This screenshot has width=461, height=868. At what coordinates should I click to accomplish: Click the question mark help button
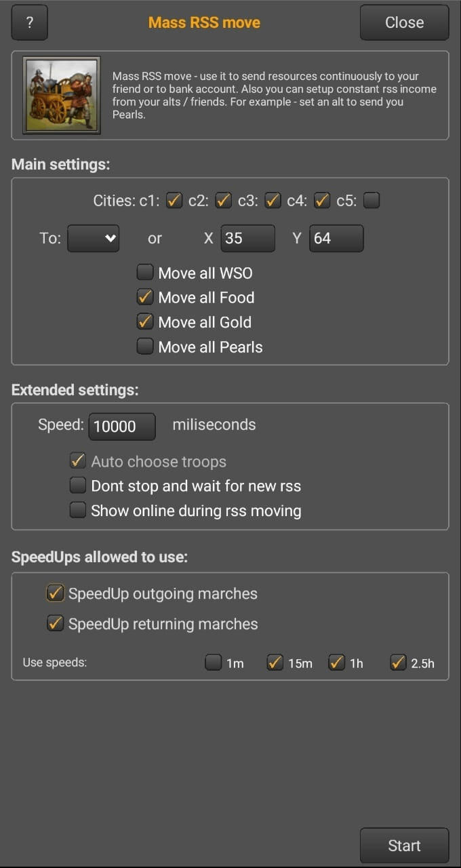coord(30,22)
